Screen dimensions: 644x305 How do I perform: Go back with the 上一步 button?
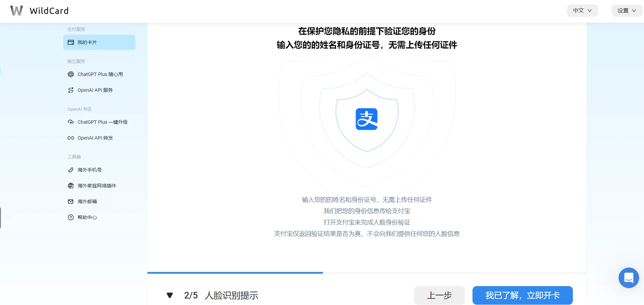pos(439,295)
